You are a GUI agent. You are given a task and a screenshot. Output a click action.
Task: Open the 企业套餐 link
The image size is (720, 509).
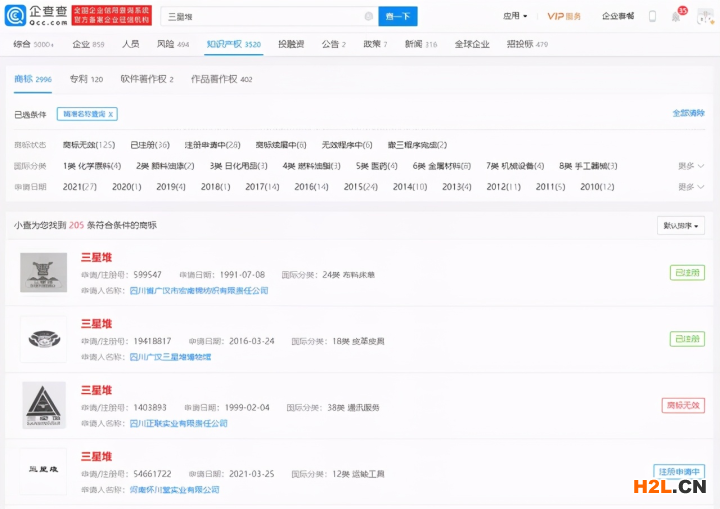[x=618, y=16]
